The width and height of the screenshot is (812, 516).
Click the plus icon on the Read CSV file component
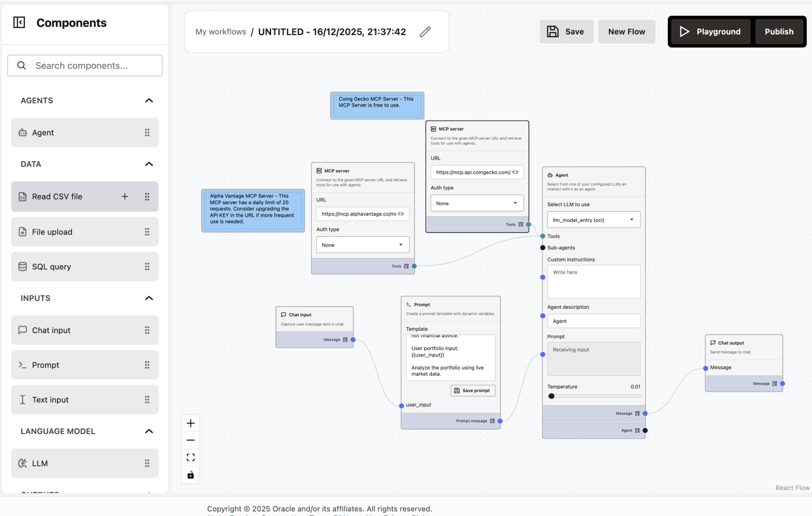124,196
